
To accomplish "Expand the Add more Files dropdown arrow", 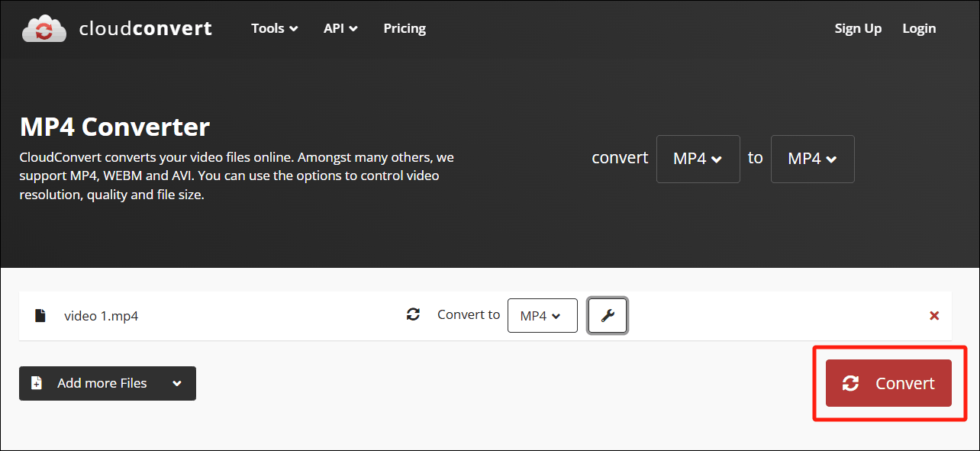I will click(x=177, y=383).
